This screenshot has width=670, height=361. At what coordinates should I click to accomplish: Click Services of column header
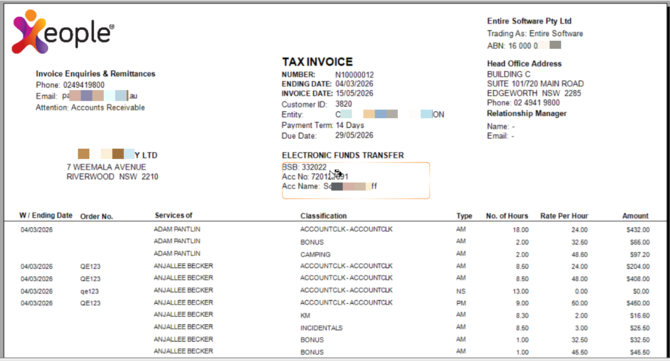[173, 215]
